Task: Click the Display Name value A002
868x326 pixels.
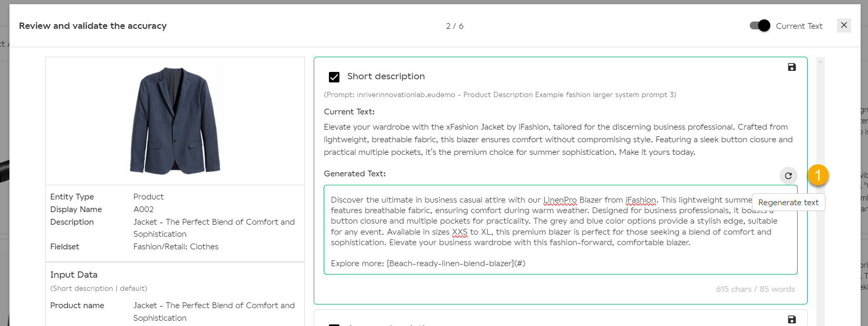Action: [x=143, y=209]
